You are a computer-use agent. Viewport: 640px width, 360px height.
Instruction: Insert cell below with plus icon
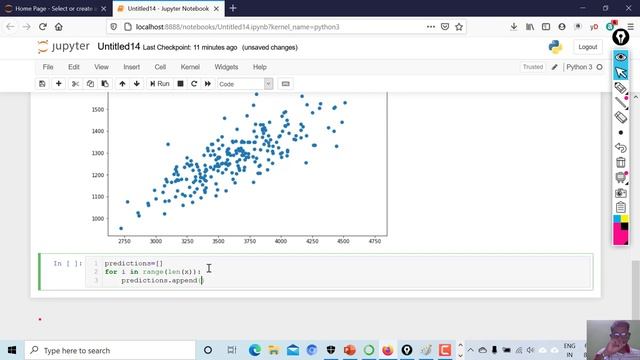[58, 84]
